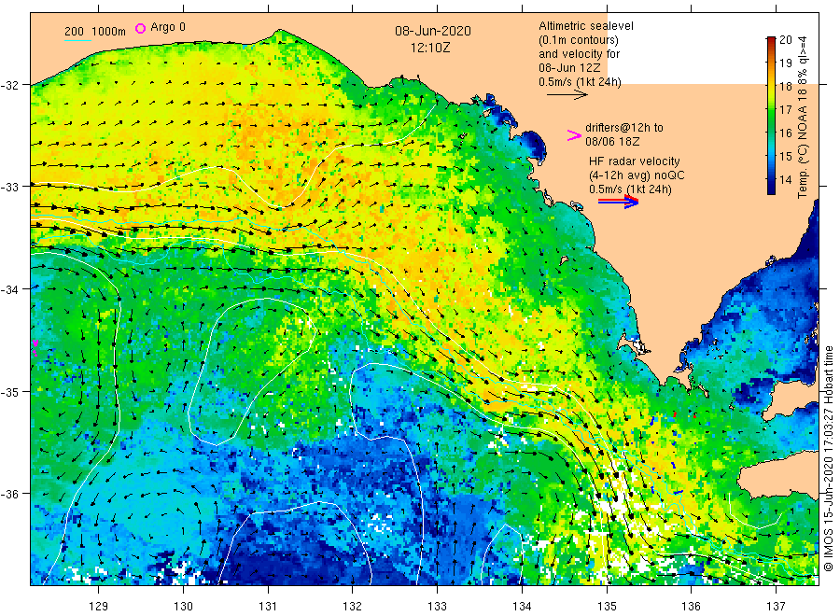Viewport: 840px width, 616px height.
Task: Click the temperature color bar scale
Action: pyautogui.click(x=771, y=115)
